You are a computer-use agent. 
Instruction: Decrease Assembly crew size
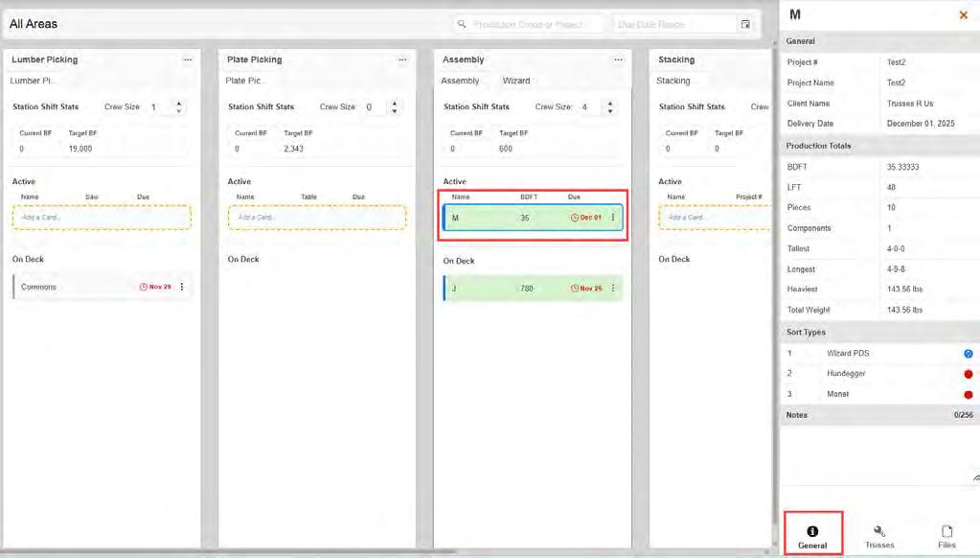(610, 111)
